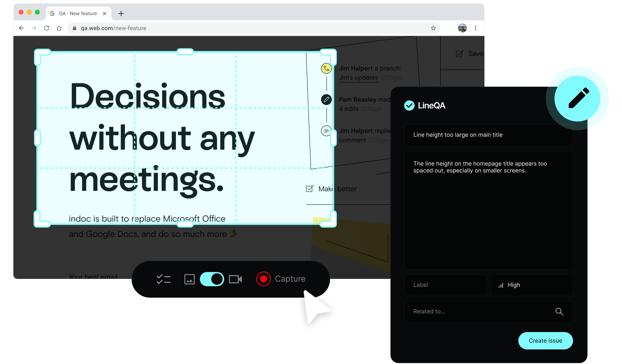Toggle the Make better checkbox
The image size is (622, 364).
pyautogui.click(x=310, y=189)
